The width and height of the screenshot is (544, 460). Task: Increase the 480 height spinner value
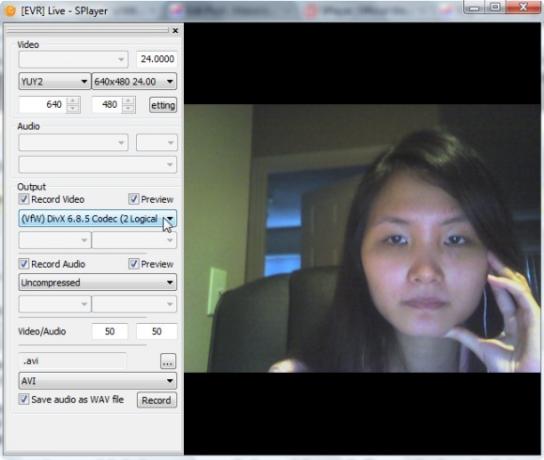pos(128,101)
